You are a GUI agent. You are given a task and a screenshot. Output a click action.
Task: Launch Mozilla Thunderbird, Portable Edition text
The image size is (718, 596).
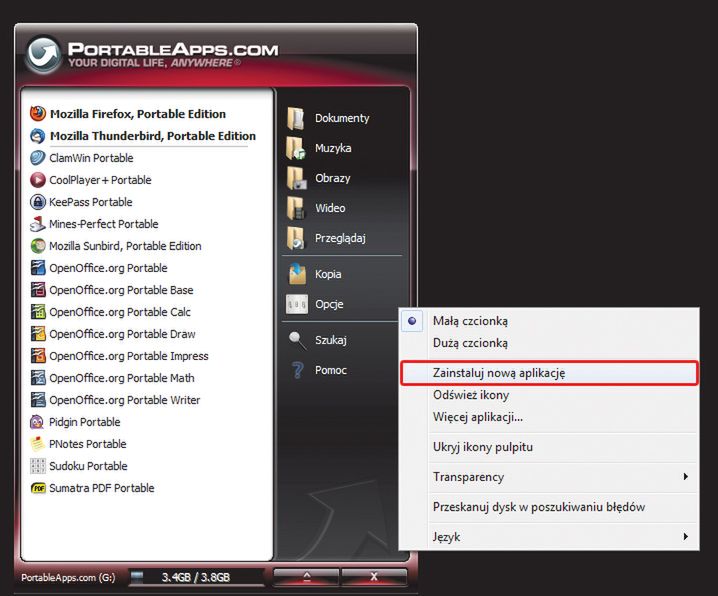[x=153, y=136]
